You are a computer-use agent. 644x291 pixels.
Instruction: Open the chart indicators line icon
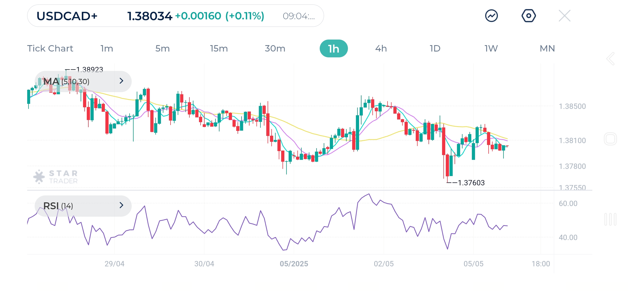[x=491, y=16]
